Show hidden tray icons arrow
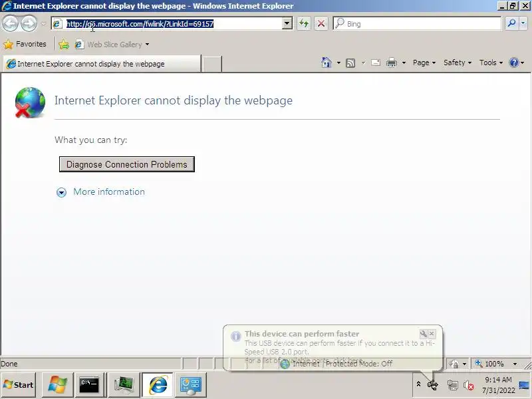 418,384
